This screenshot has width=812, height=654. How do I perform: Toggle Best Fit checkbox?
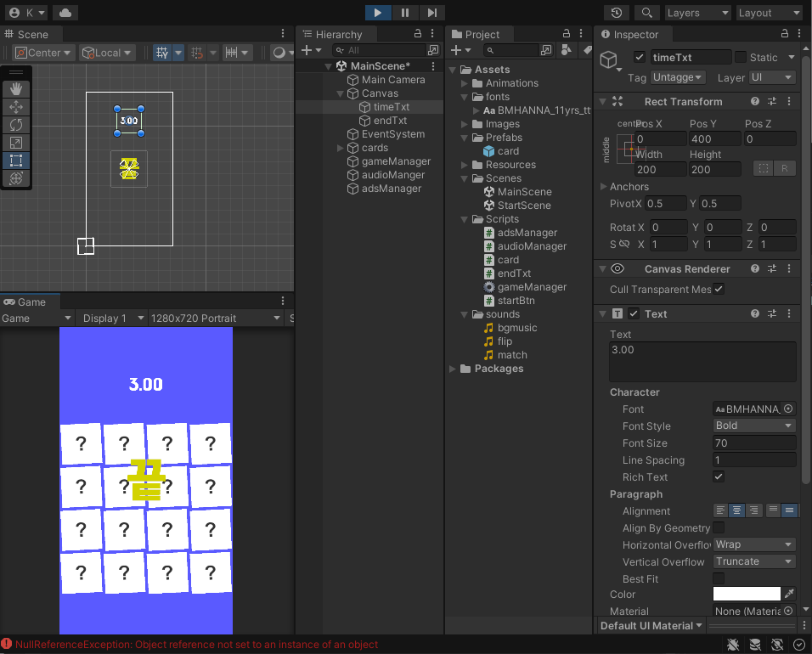click(719, 578)
